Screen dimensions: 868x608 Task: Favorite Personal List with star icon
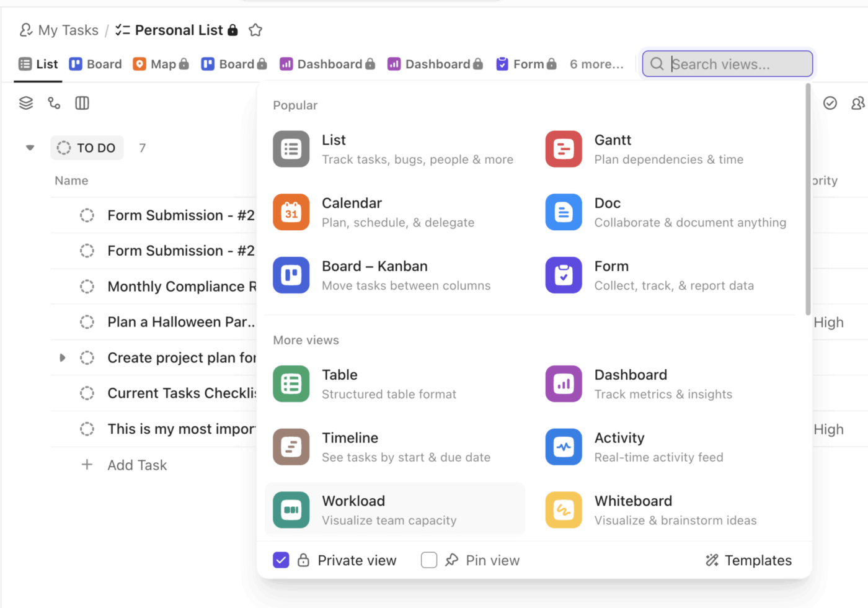(255, 30)
